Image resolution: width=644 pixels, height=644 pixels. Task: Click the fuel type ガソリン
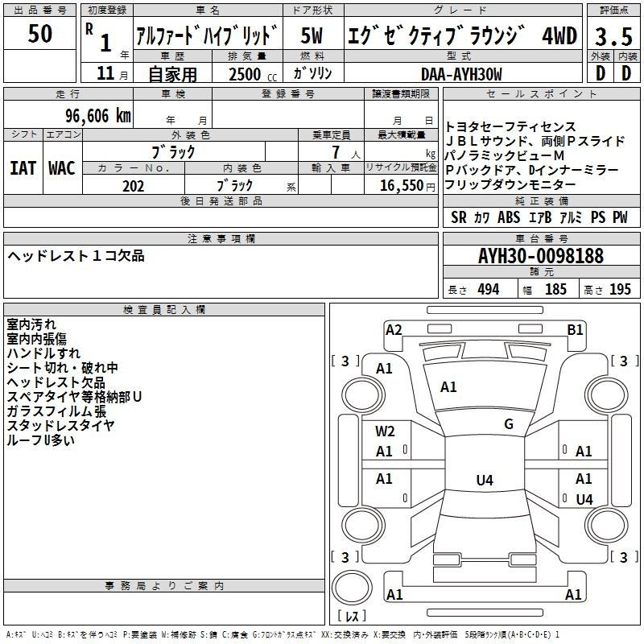[x=312, y=73]
